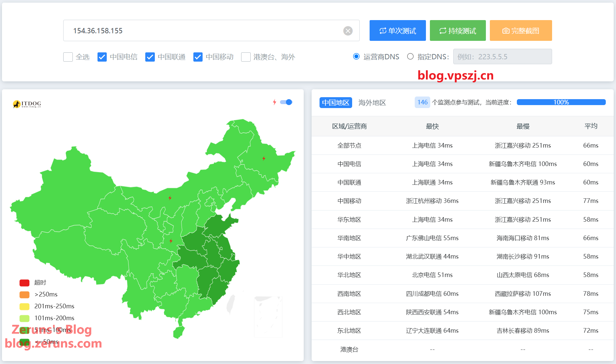The height and width of the screenshot is (364, 616).
Task: Check the 全选 checkbox
Action: (x=68, y=57)
